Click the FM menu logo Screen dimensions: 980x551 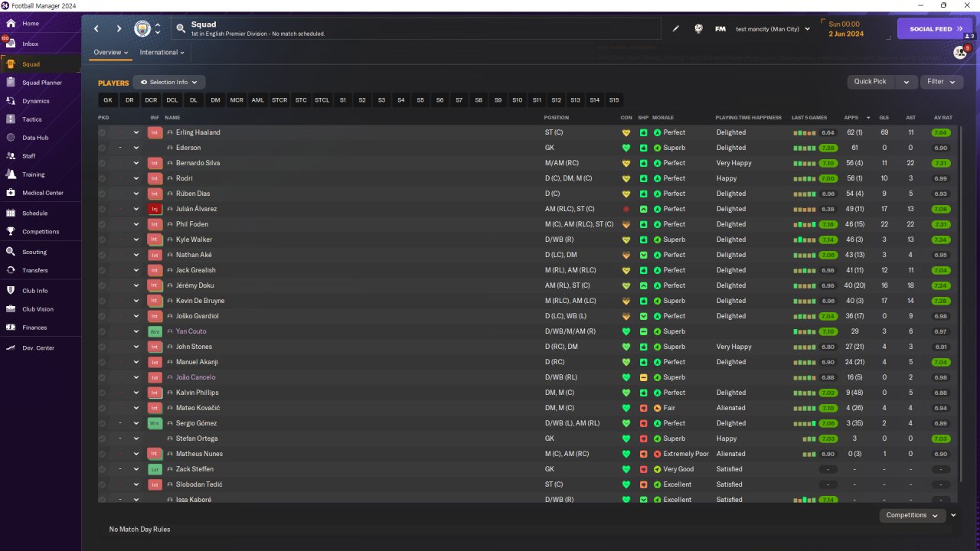pos(720,29)
